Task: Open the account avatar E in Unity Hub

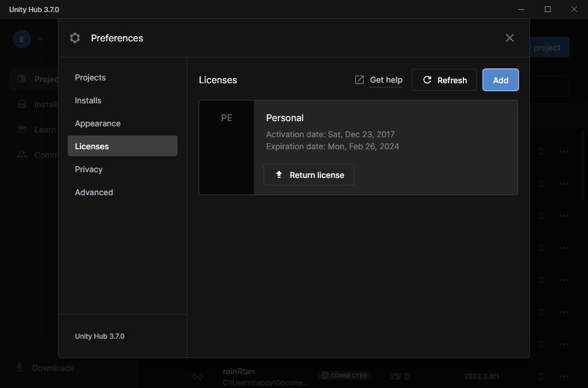Action: [22, 39]
